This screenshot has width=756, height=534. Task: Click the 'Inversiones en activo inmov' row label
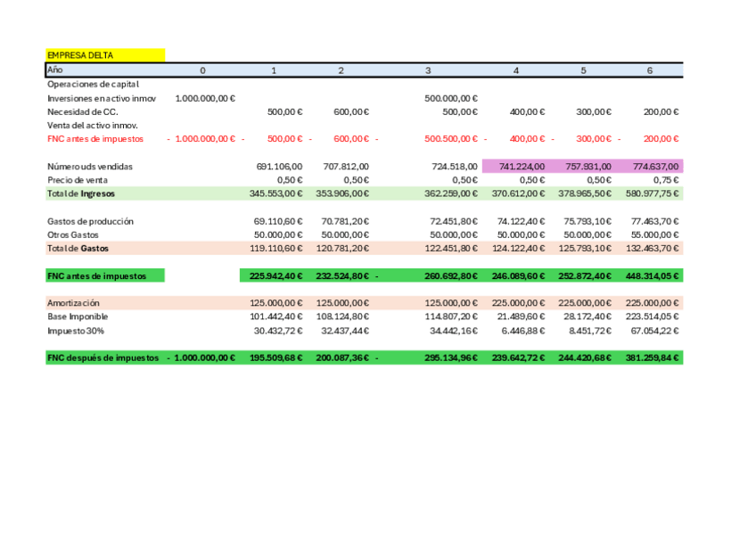coord(102,98)
